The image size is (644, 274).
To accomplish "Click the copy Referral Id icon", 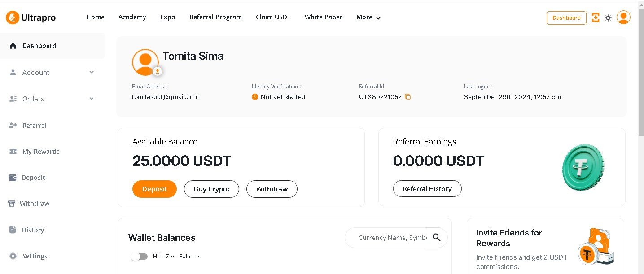I will pos(408,97).
